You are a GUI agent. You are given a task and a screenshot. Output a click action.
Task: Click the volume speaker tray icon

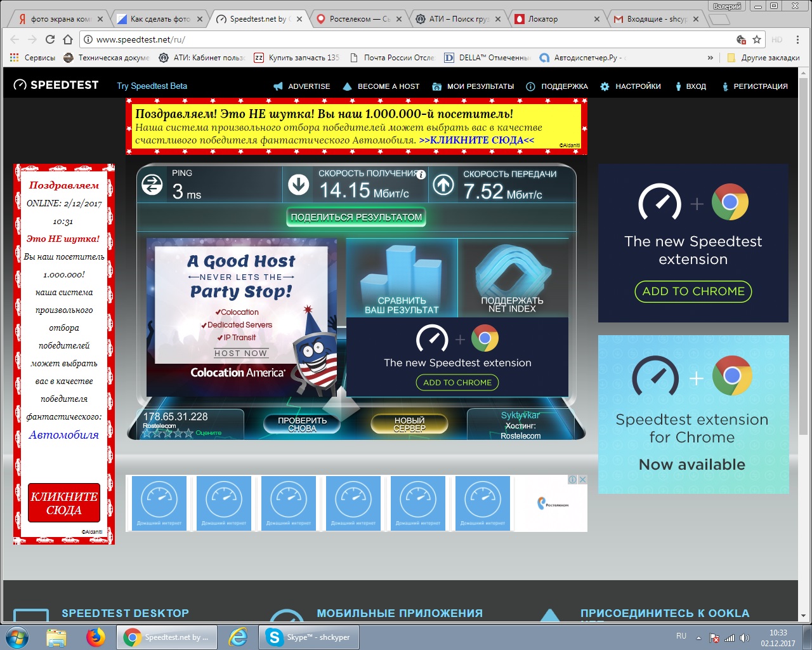point(745,638)
